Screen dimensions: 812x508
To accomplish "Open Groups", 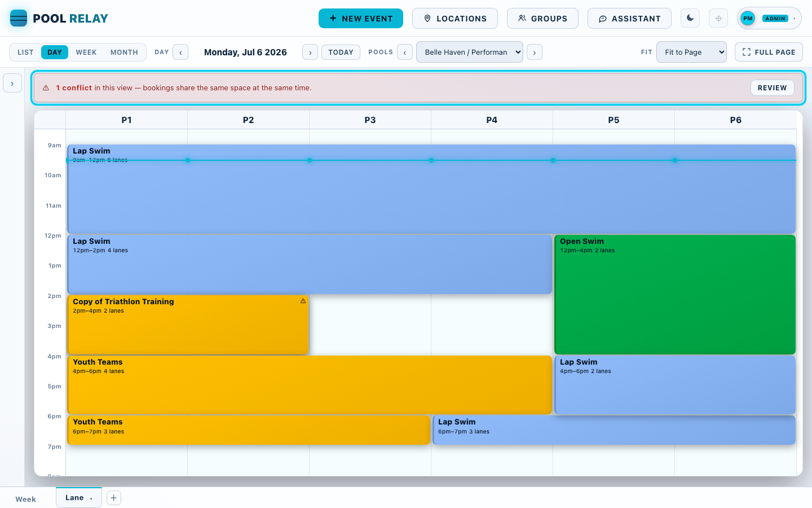I will 542,18.
